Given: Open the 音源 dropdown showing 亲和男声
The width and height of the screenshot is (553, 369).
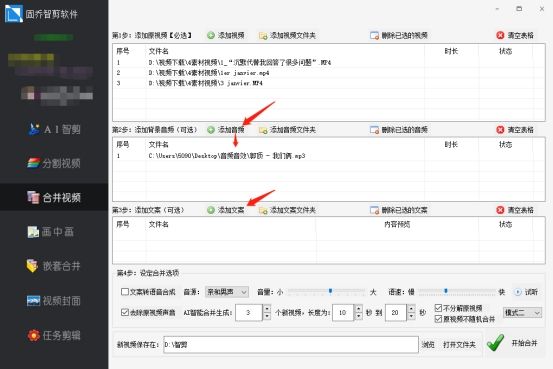Looking at the screenshot, I should pos(227,292).
